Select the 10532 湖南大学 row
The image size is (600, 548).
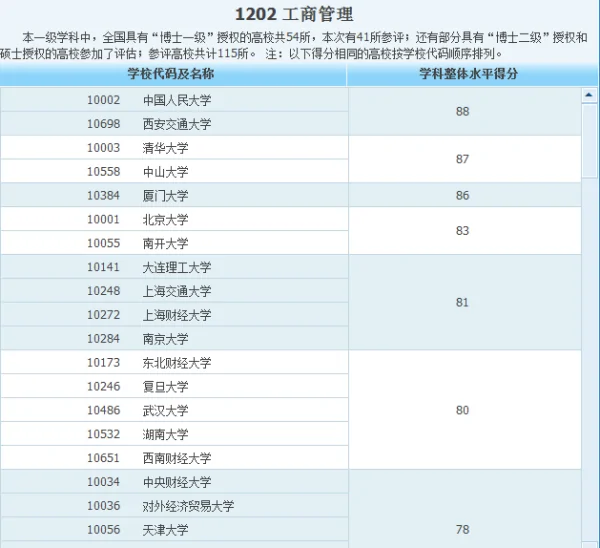pyautogui.click(x=174, y=434)
